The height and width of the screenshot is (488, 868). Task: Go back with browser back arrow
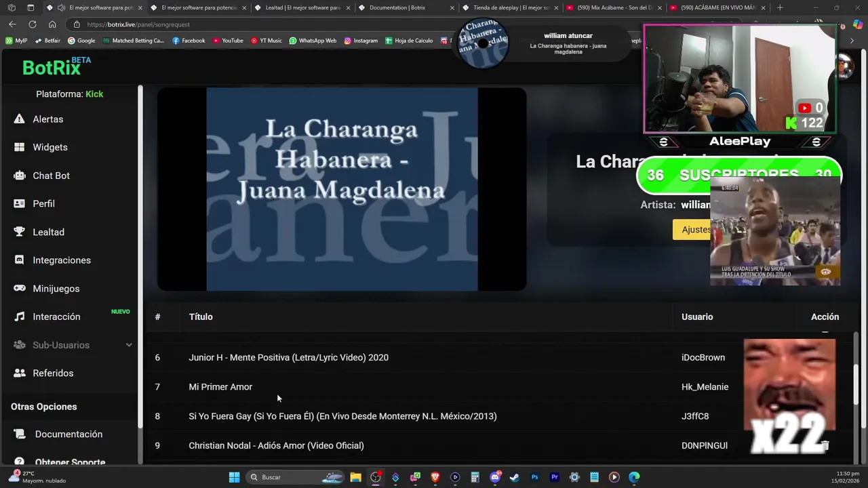click(12, 24)
